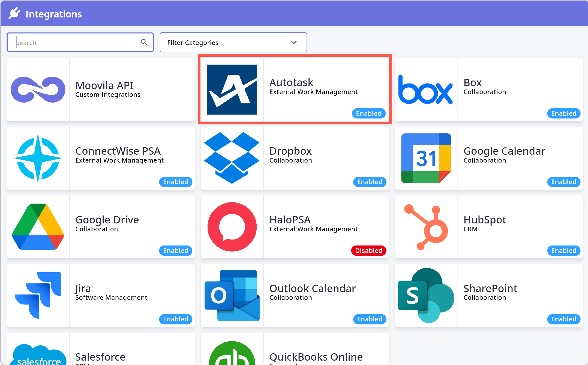The height and width of the screenshot is (365, 588).
Task: Focus the Search input field
Action: (80, 42)
